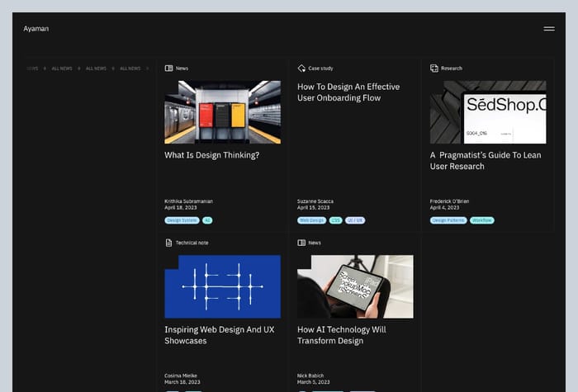
Task: Open 'What Is Design Thinking?' article
Action: 212,155
